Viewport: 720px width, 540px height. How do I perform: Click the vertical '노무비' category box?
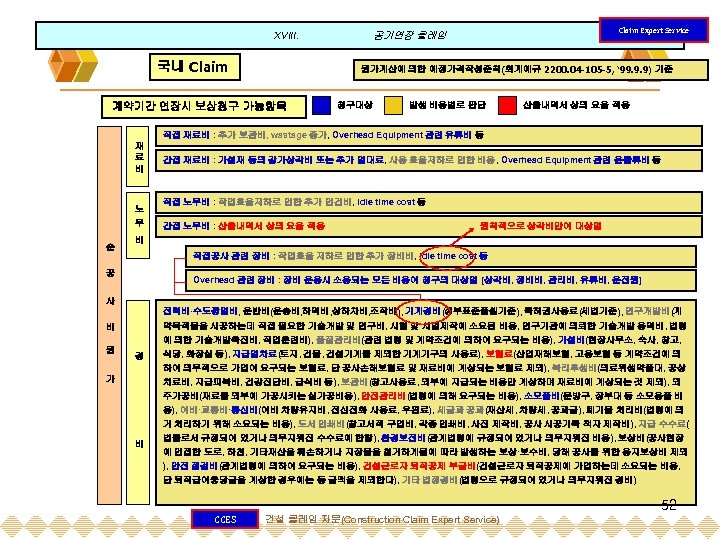coord(138,225)
